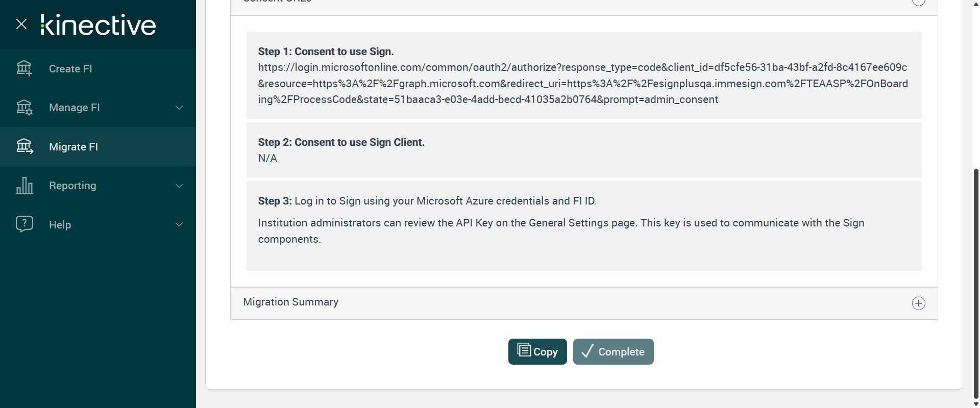Click the Manage FI bank-gear icon
Image resolution: width=980 pixels, height=408 pixels.
[x=24, y=107]
